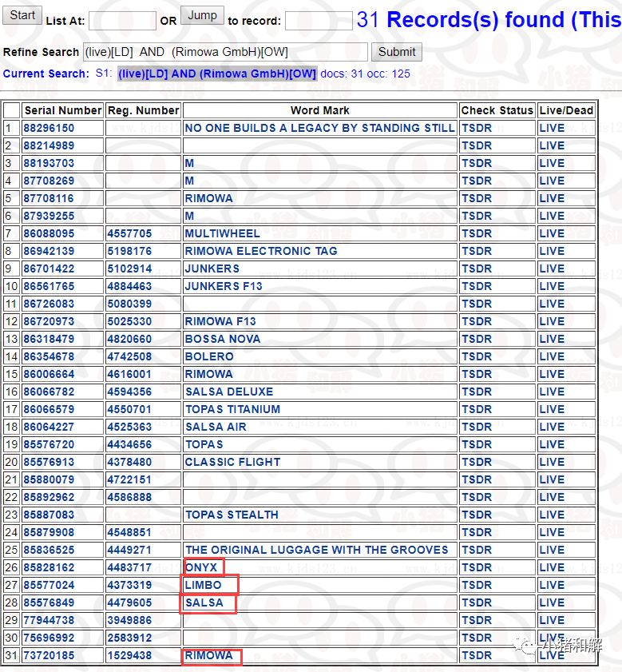Click Check Status column header
Viewport: 622px width, 672px height.
pyautogui.click(x=497, y=110)
